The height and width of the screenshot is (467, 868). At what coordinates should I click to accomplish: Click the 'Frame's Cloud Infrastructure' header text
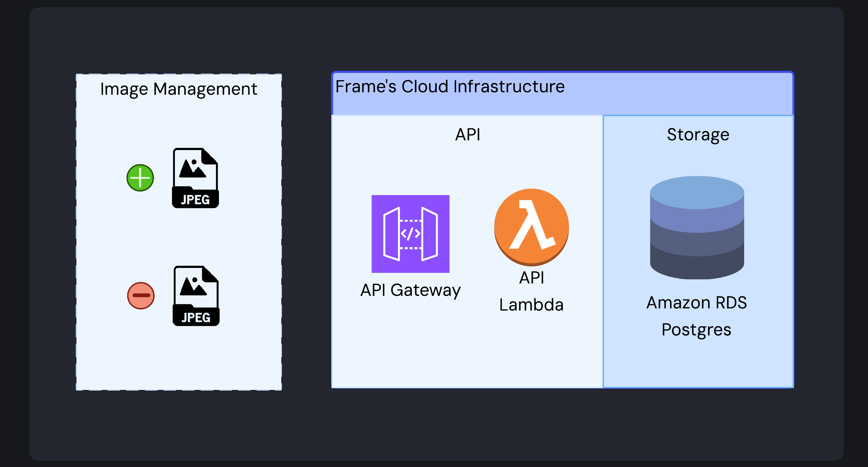450,86
